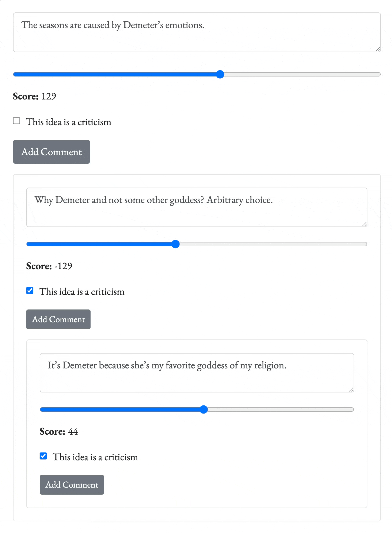This screenshot has width=392, height=533.
Task: Click Add Comment under the 'Why Demeter' criticism
Action: [x=58, y=319]
